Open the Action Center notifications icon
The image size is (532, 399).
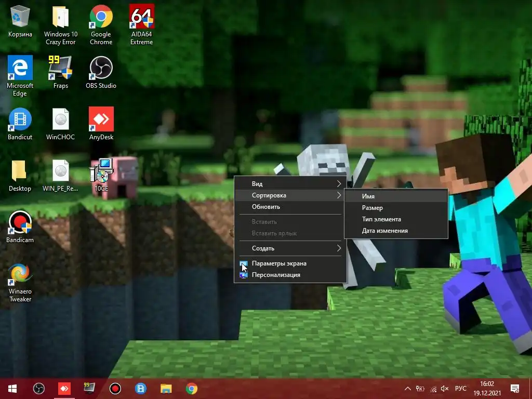[x=515, y=389]
